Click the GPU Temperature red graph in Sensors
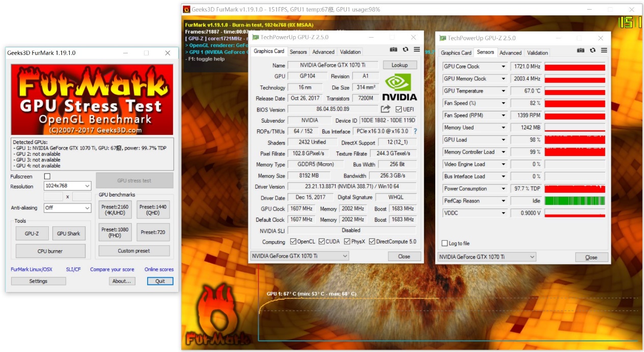Screen dimensions: 644x352 (575, 91)
